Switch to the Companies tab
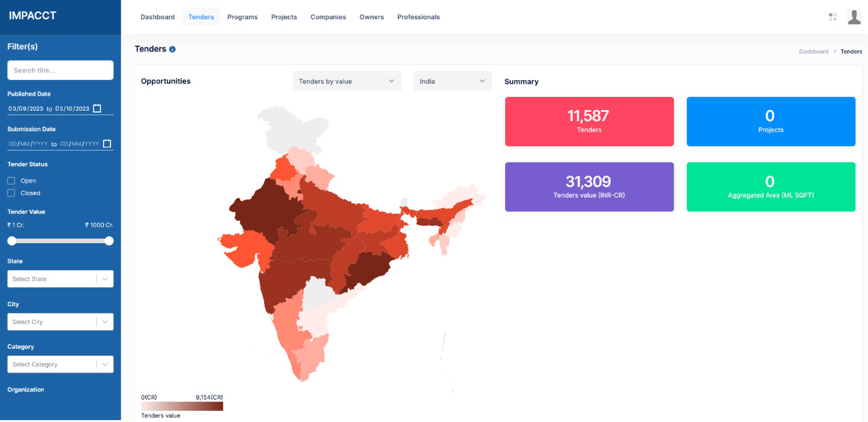 [328, 17]
